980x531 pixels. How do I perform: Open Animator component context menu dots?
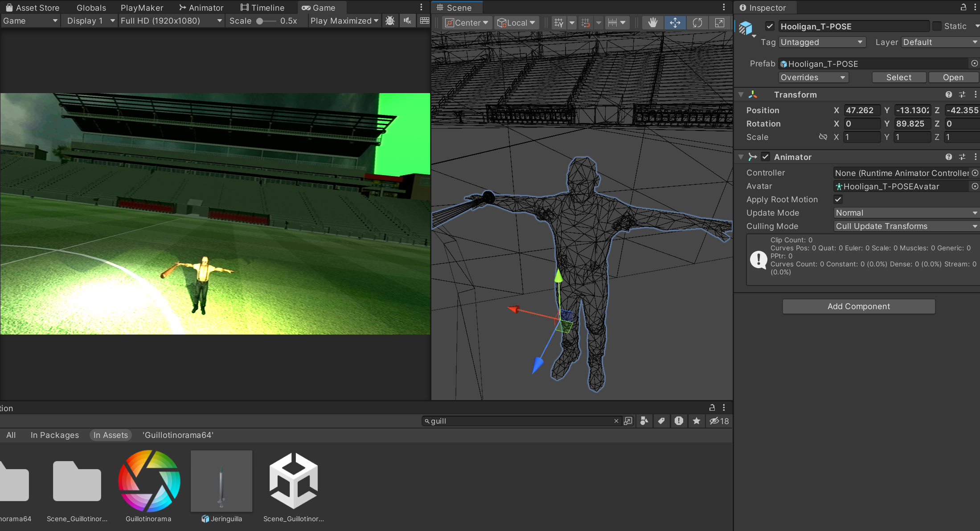coord(976,157)
